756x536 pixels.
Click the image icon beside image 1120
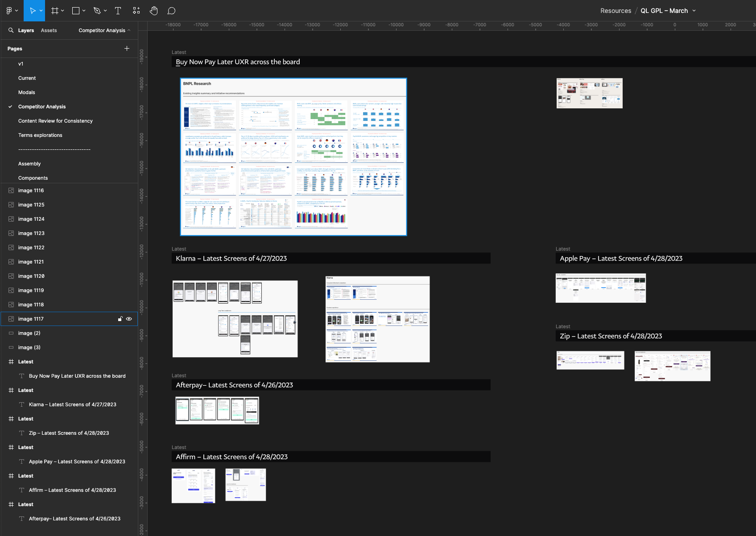tap(11, 276)
